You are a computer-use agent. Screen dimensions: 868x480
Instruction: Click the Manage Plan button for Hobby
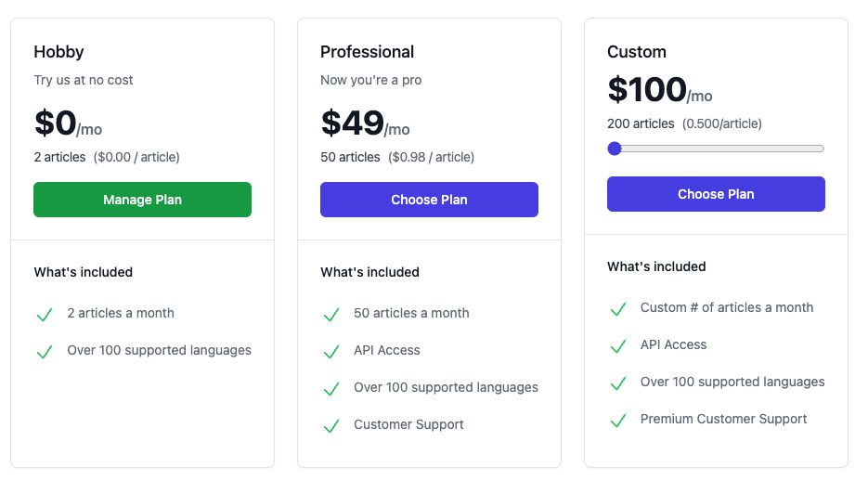point(142,200)
